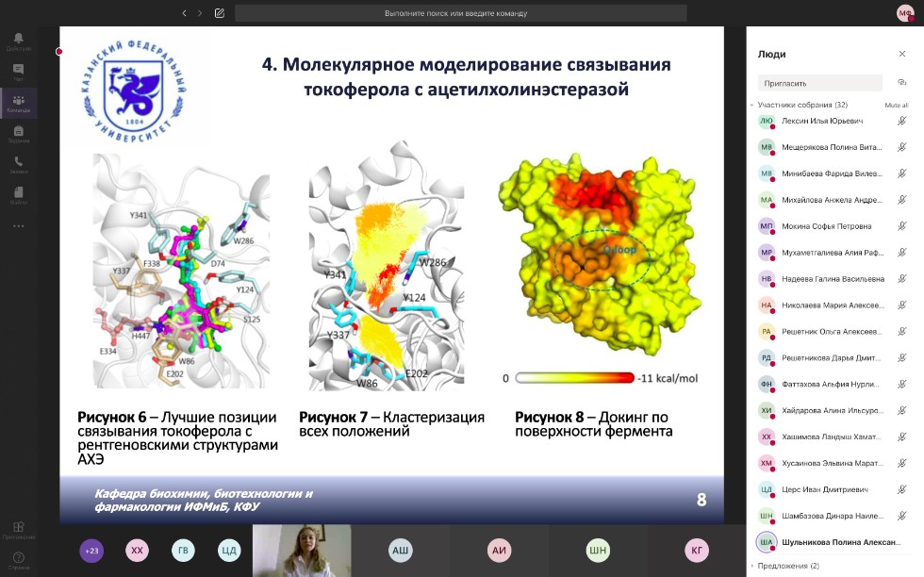Show hidden participants with the +23 button
Image resolution: width=924 pixels, height=577 pixels.
coord(91,550)
